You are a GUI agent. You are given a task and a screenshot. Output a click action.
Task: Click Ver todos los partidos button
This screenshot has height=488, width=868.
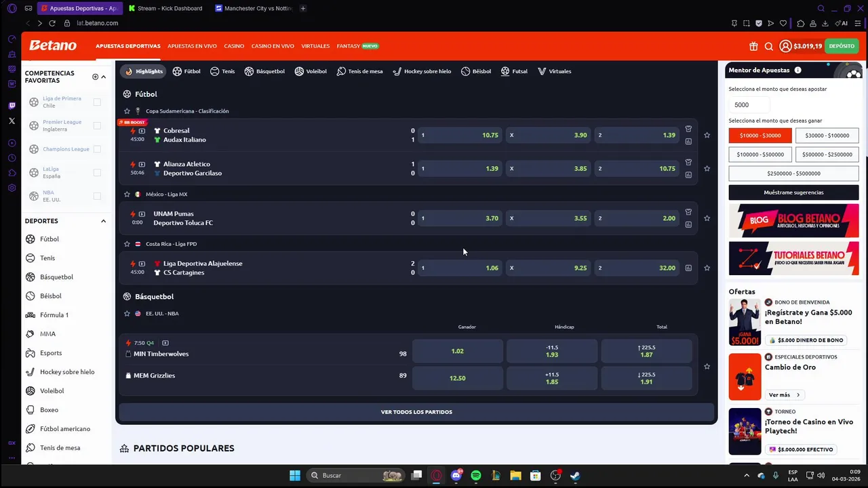pyautogui.click(x=416, y=412)
